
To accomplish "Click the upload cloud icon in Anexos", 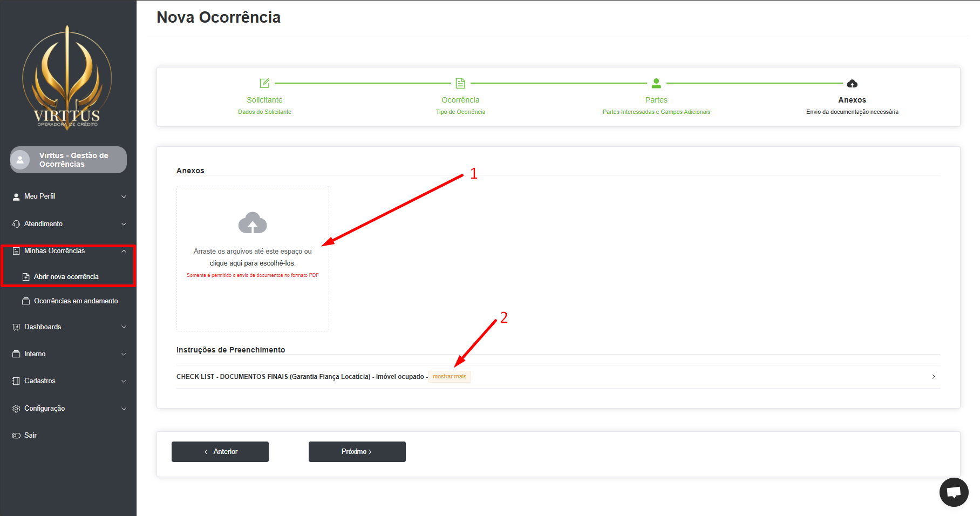I will 253,223.
